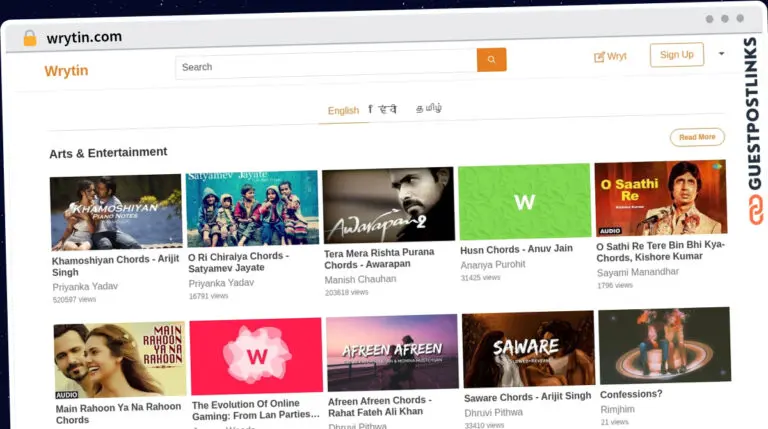Viewport: 768px width, 429px height.
Task: Focus the Search input field
Action: [x=325, y=66]
